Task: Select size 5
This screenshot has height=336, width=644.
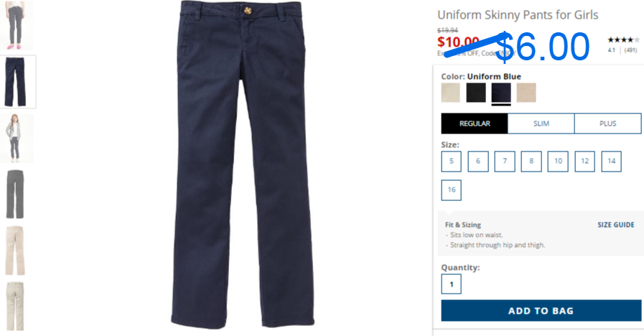Action: click(452, 162)
